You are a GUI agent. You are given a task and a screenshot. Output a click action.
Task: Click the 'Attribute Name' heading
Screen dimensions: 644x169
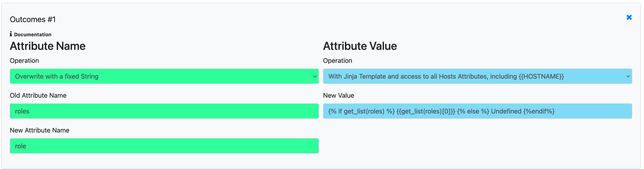[x=48, y=46]
